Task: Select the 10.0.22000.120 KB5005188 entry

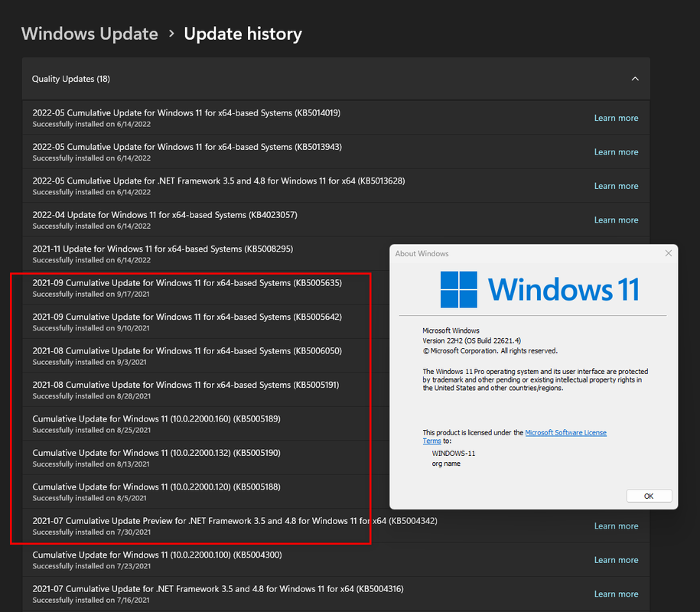Action: (206, 491)
